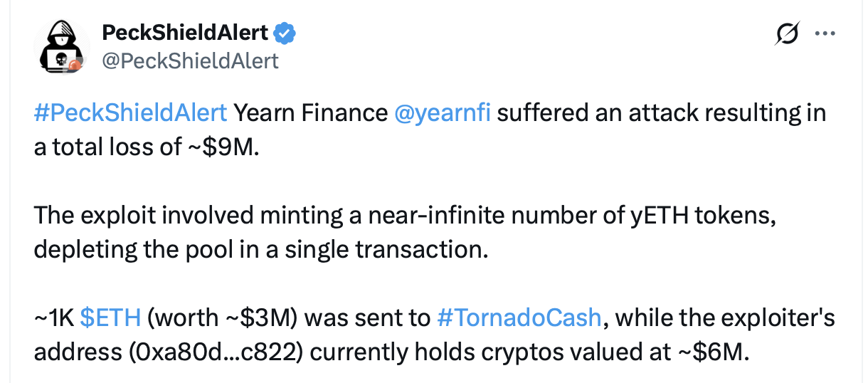This screenshot has width=868, height=383.
Task: Visit the @PeckShieldAlert handle link
Action: pyautogui.click(x=190, y=61)
